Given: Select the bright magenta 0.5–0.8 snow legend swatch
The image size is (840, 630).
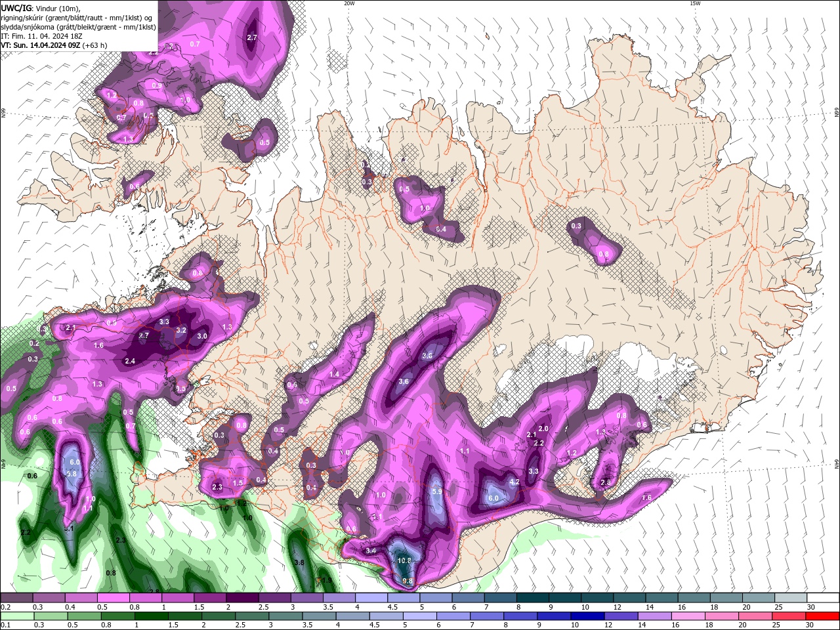Looking at the screenshot, I should [114, 598].
